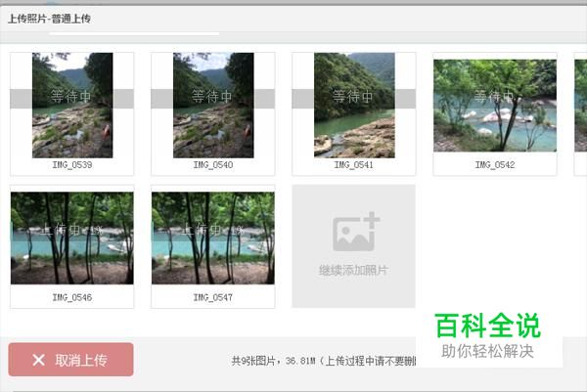
Task: Select the IMG_0539 photo thumbnail
Action: [72, 106]
